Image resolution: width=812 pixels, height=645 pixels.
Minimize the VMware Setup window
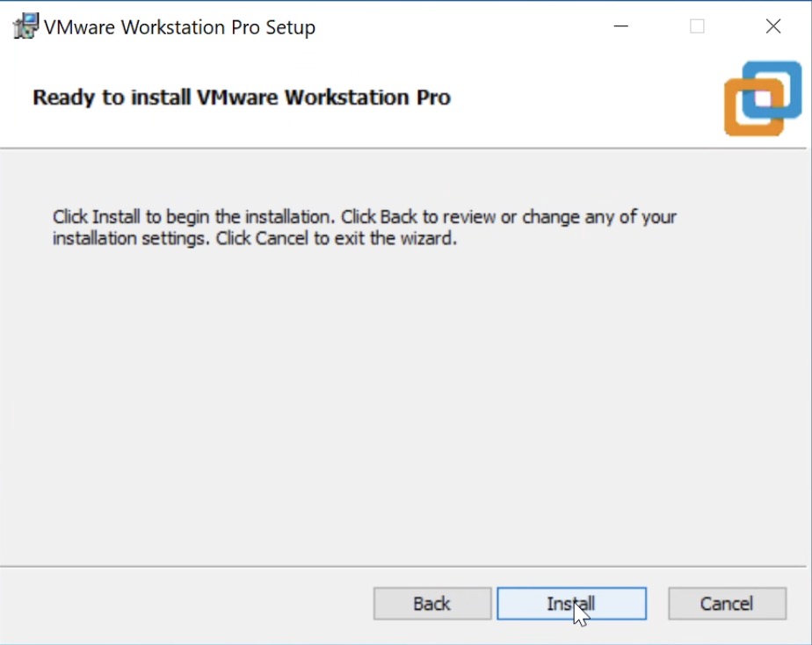coord(621,26)
